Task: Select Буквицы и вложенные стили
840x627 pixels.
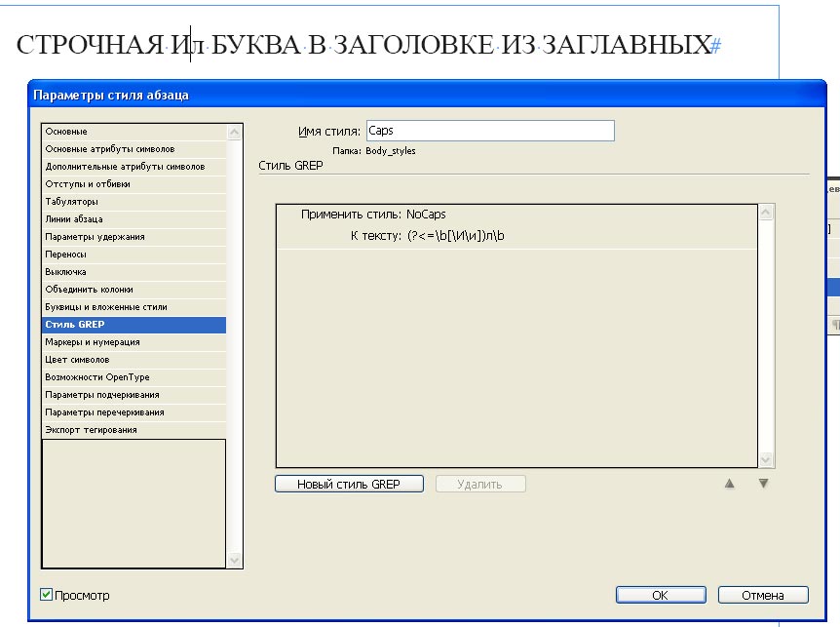Action: (134, 307)
